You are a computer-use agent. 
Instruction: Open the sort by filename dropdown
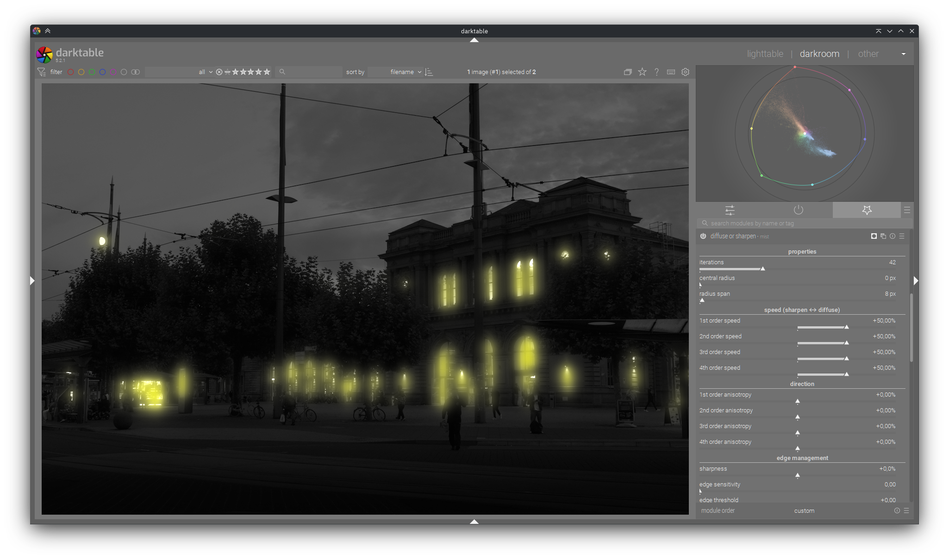coord(395,72)
